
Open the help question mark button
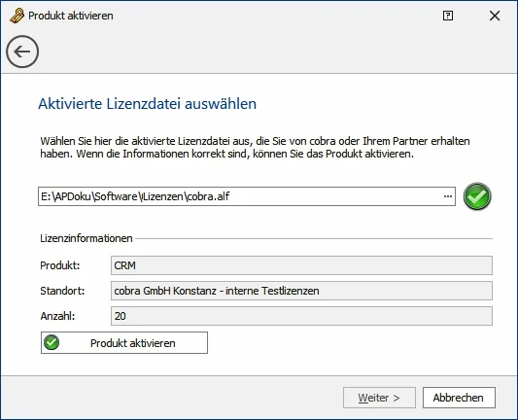point(448,16)
